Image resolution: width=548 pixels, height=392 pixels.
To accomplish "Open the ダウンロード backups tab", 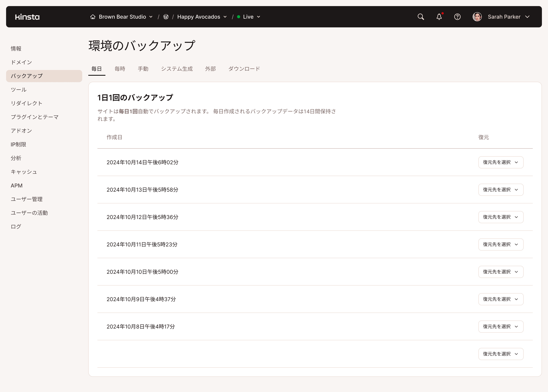I will [x=244, y=69].
